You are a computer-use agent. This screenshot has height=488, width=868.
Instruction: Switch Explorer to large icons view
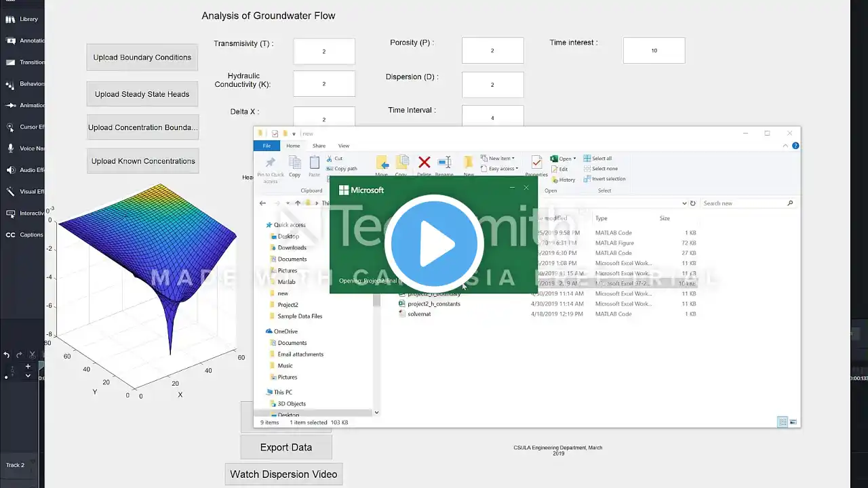point(793,422)
